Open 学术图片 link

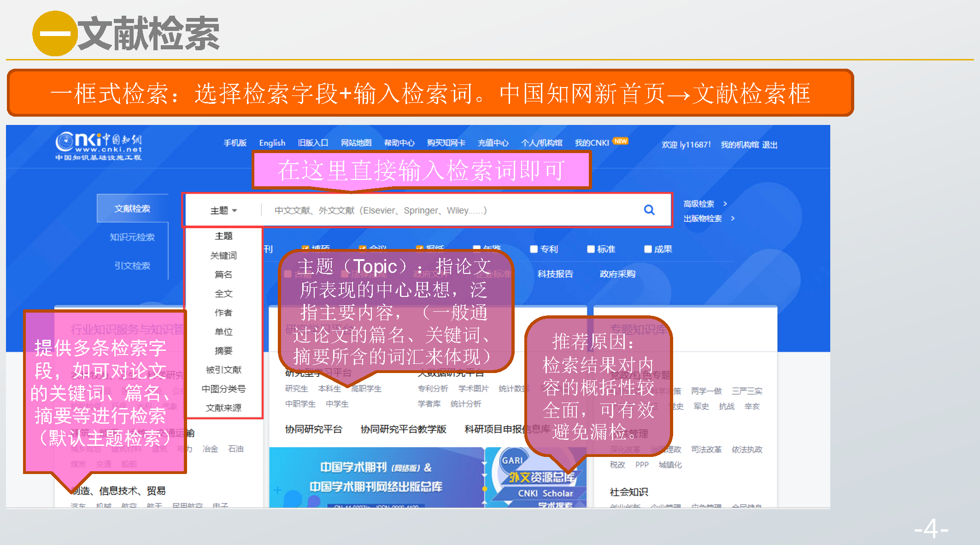tap(474, 389)
